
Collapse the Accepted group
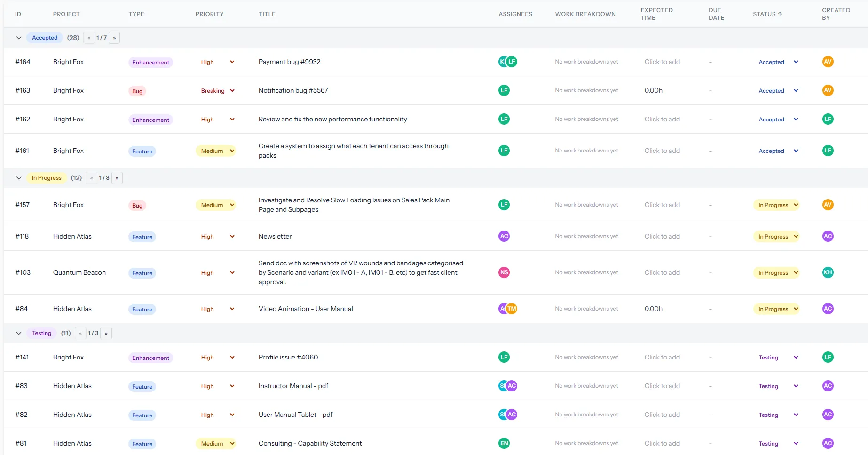[19, 38]
